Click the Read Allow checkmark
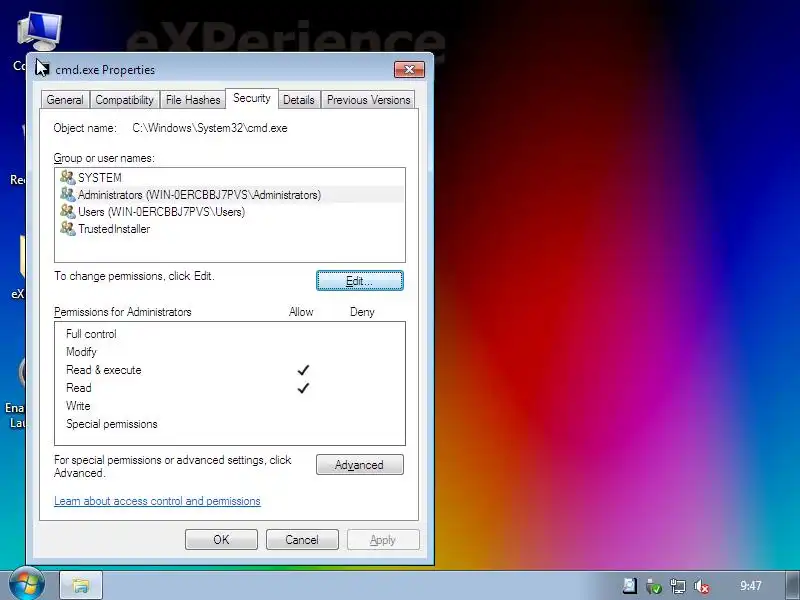The image size is (800, 600). pos(303,388)
